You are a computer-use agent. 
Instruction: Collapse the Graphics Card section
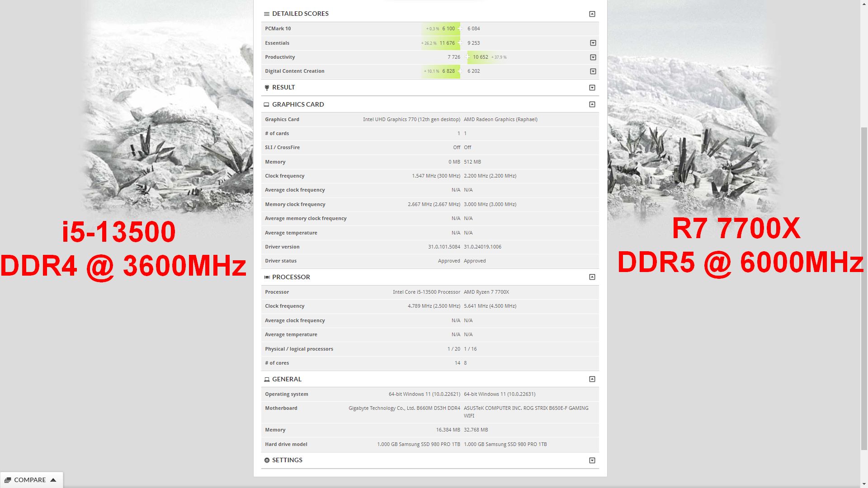[592, 104]
